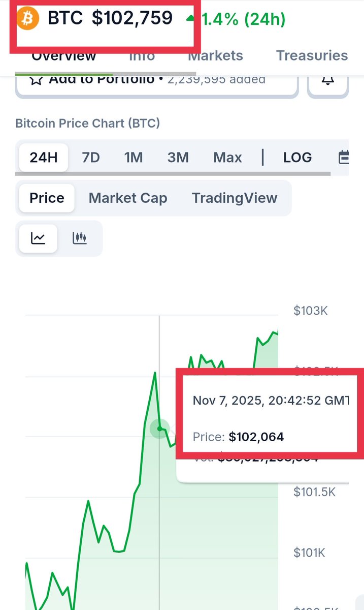Image resolution: width=364 pixels, height=610 pixels.
Task: Click the Bitcoin logo icon
Action: (x=28, y=19)
